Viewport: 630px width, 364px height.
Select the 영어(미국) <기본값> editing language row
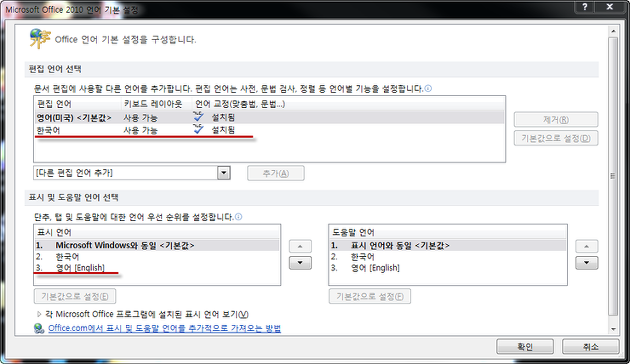pos(269,117)
